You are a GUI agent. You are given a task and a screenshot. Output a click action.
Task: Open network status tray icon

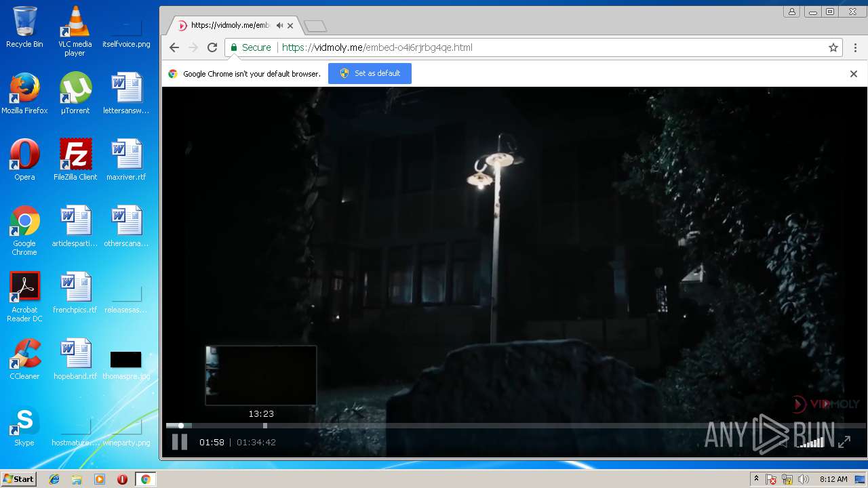tap(787, 479)
